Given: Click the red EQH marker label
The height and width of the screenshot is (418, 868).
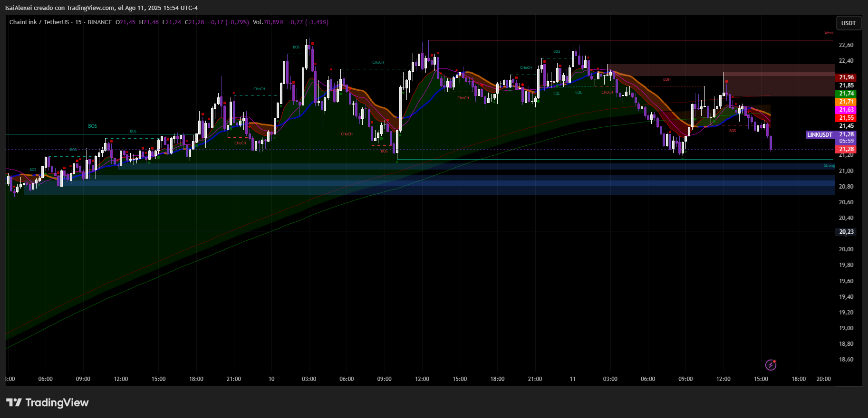Looking at the screenshot, I should coord(666,80).
